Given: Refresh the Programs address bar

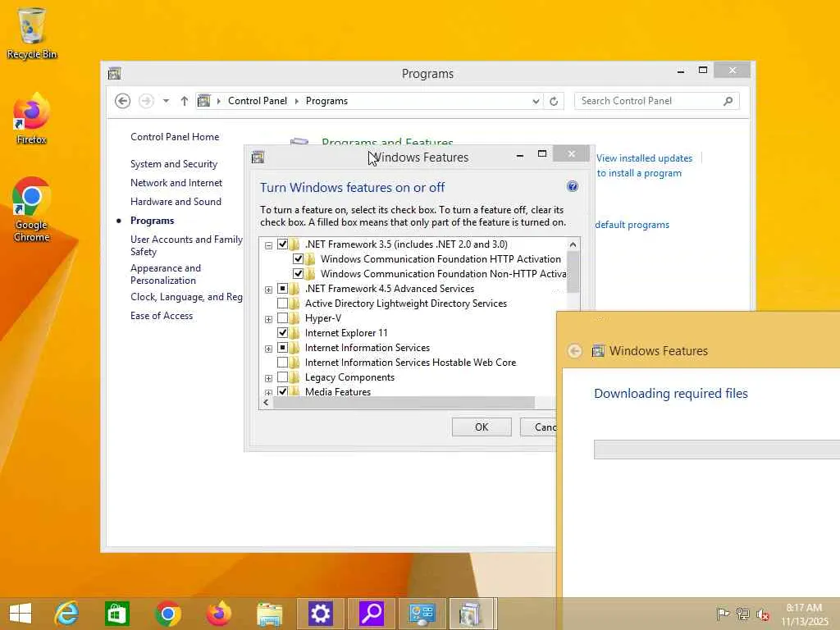Looking at the screenshot, I should tap(554, 101).
